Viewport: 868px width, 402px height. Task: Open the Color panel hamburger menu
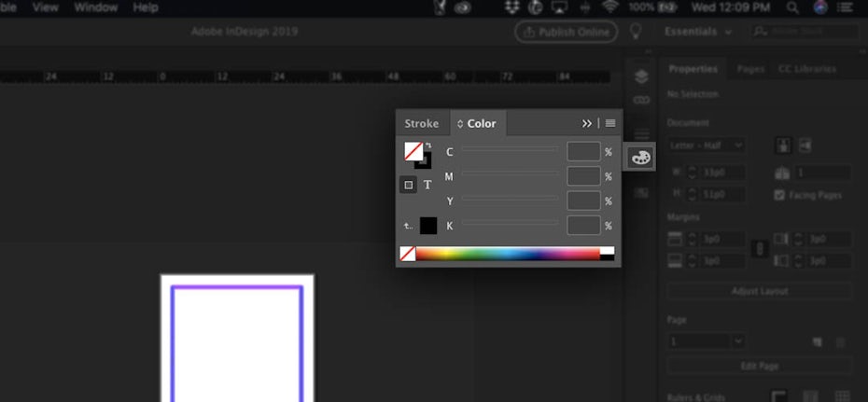coord(610,123)
